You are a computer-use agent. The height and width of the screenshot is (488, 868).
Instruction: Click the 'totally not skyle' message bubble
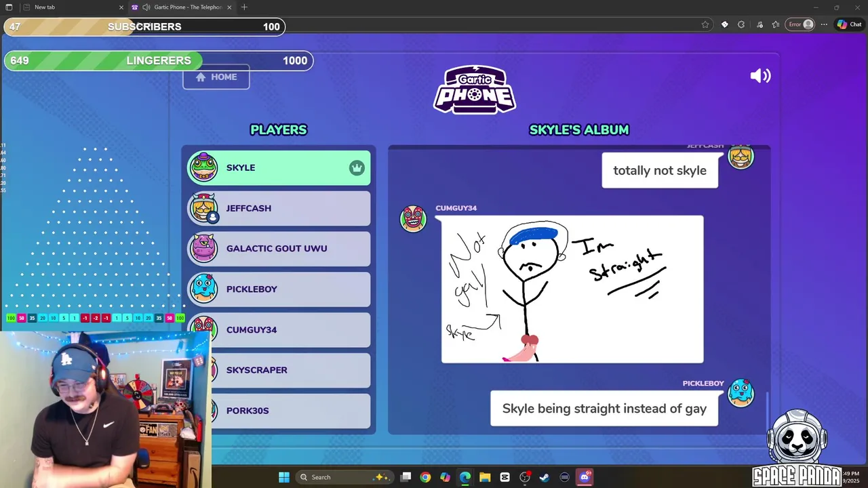click(x=660, y=170)
